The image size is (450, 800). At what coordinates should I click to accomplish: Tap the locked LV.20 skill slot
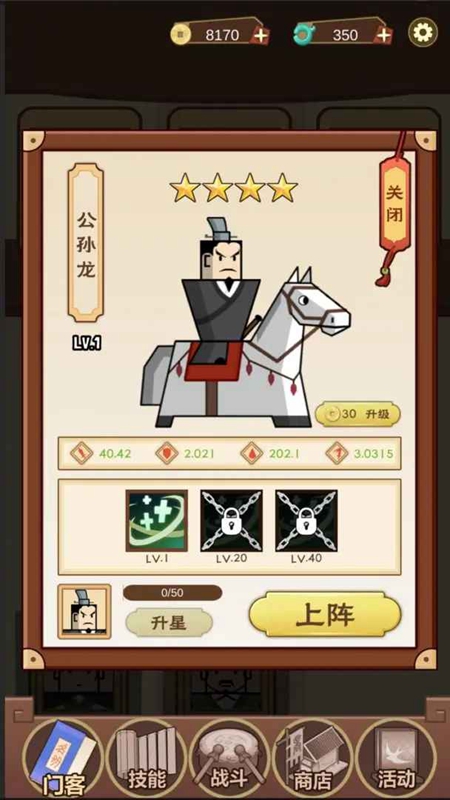coord(231,521)
